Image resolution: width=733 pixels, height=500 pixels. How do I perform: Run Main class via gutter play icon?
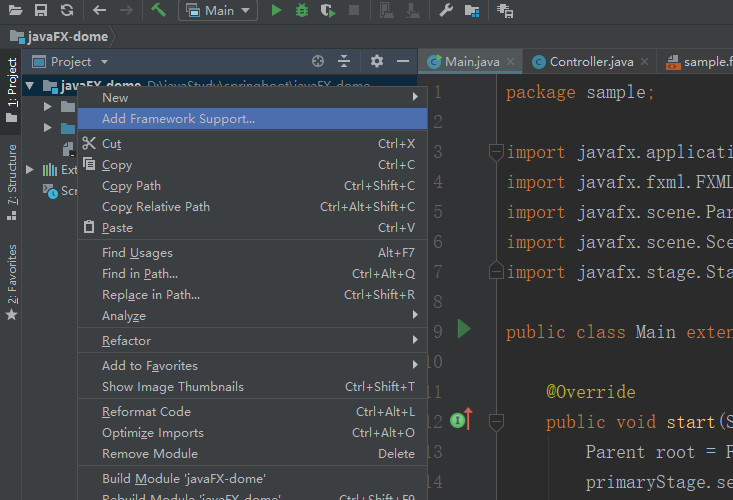(464, 329)
